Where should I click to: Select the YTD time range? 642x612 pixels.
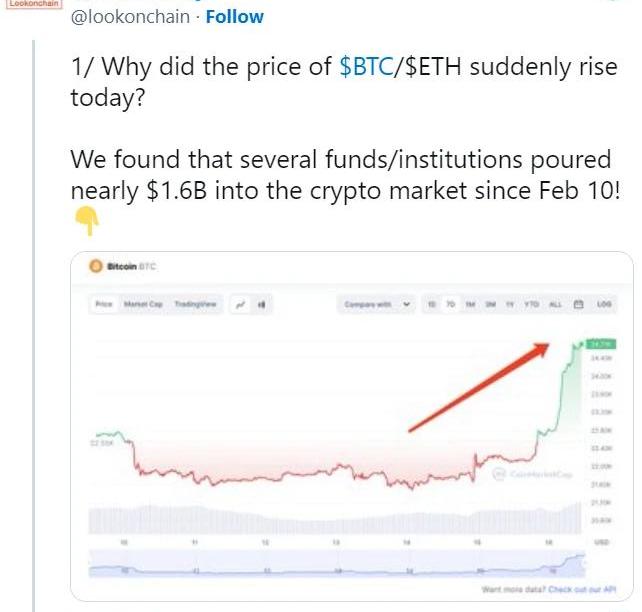point(530,304)
